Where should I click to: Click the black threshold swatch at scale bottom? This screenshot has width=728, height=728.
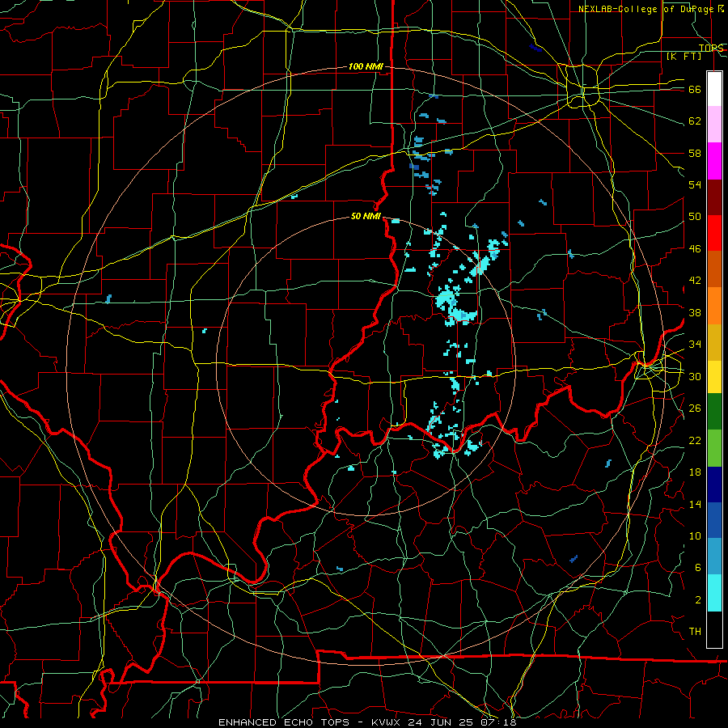tap(714, 629)
